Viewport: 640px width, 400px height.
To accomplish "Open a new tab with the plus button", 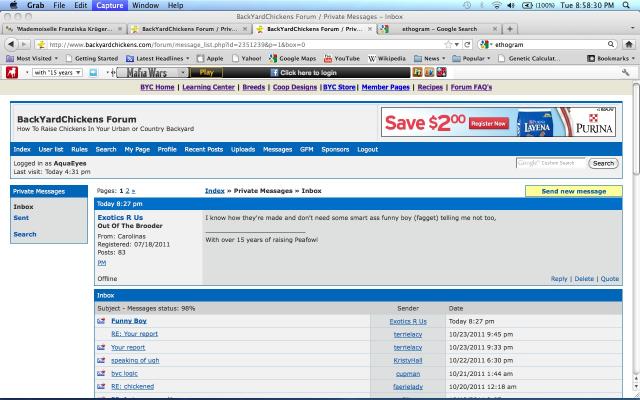I will pyautogui.click(x=511, y=30).
